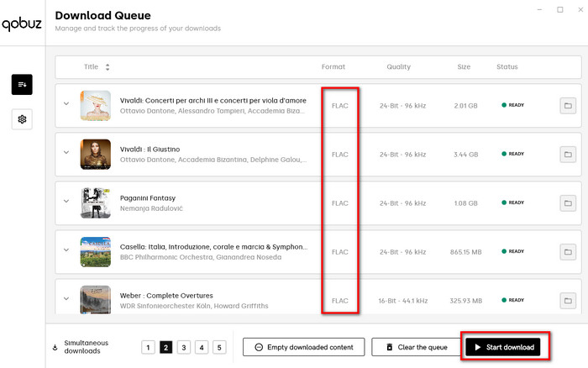Click title 'Vivaldi : Il Giustino'
588x368 pixels.
tap(150, 150)
